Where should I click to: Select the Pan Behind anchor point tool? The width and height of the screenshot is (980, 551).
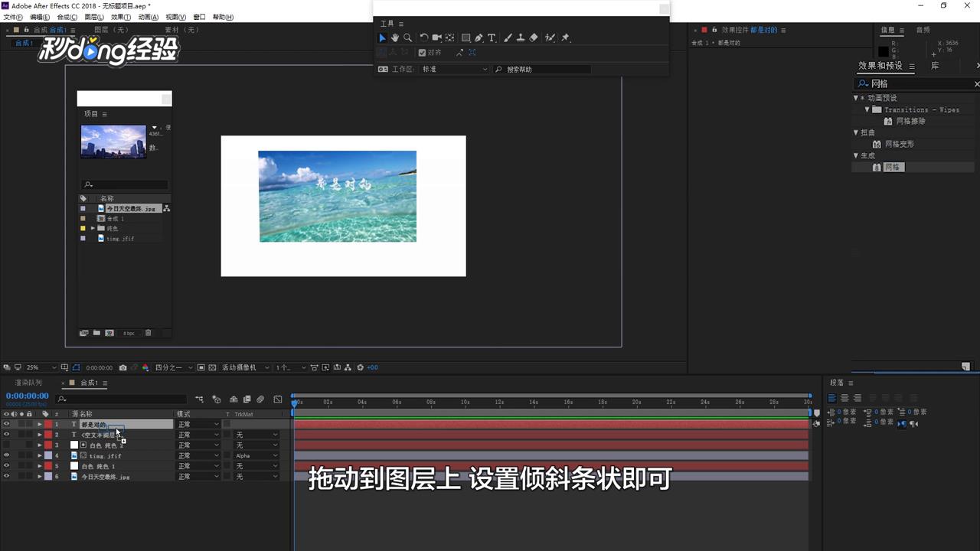(450, 37)
